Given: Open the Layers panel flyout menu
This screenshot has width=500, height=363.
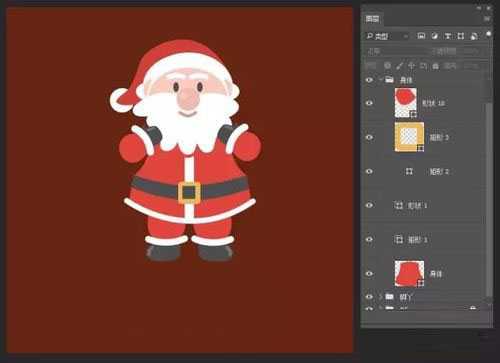Looking at the screenshot, I should (487, 19).
